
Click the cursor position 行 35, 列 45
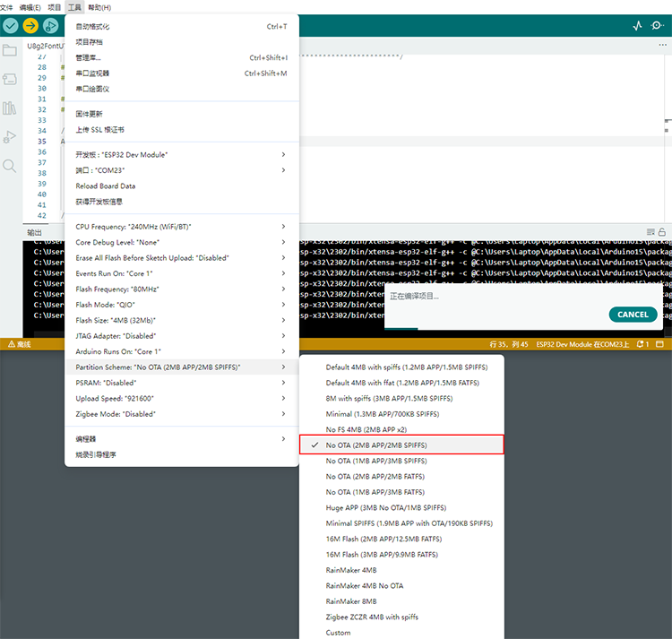point(509,344)
